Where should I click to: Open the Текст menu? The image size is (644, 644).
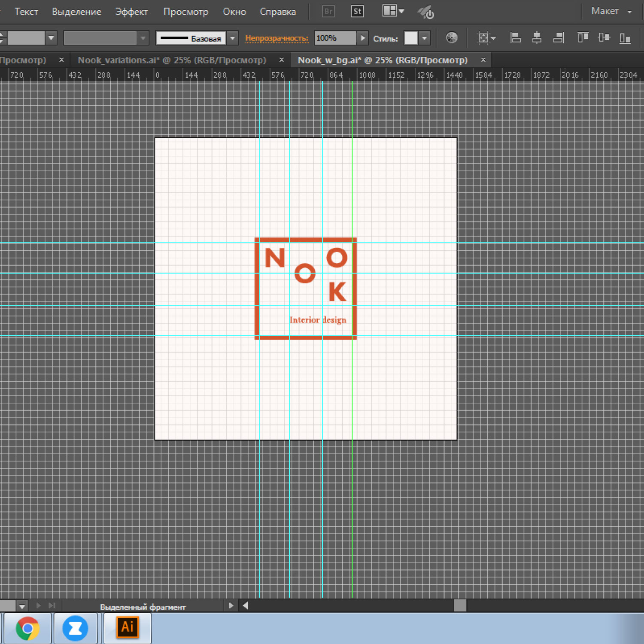click(x=26, y=12)
